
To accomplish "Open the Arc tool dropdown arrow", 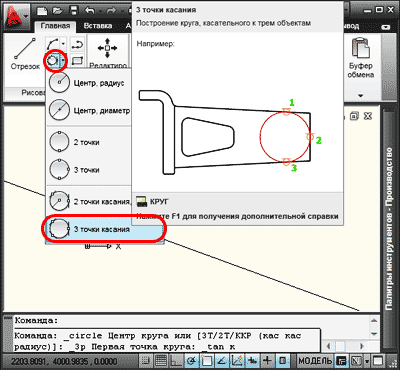I will tap(63, 44).
